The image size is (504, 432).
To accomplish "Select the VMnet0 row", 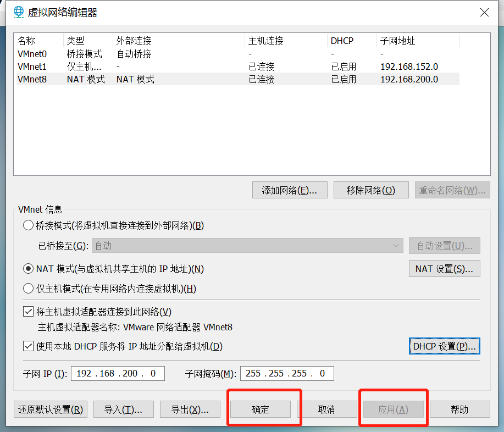I will 238,54.
